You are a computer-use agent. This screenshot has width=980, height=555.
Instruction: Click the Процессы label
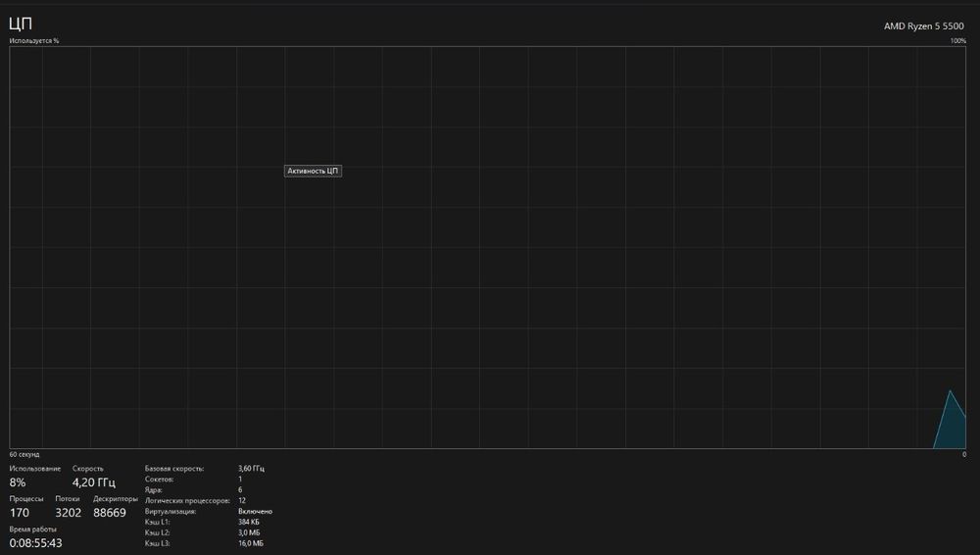point(26,499)
